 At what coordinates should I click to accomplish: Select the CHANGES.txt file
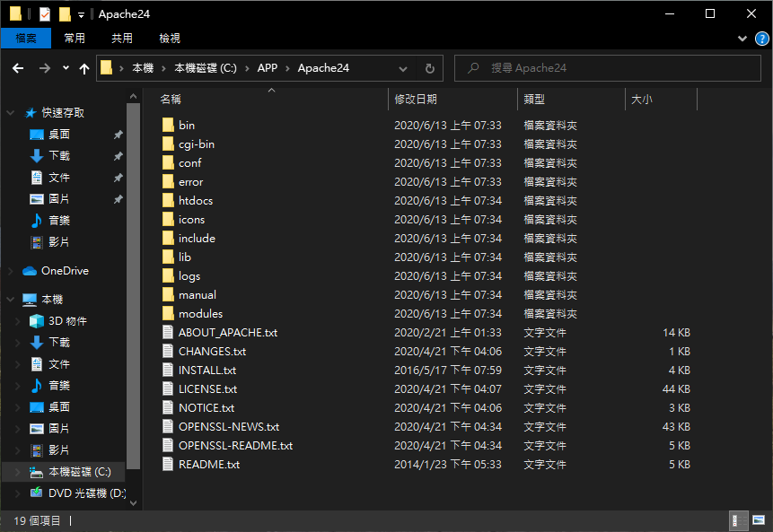(212, 351)
